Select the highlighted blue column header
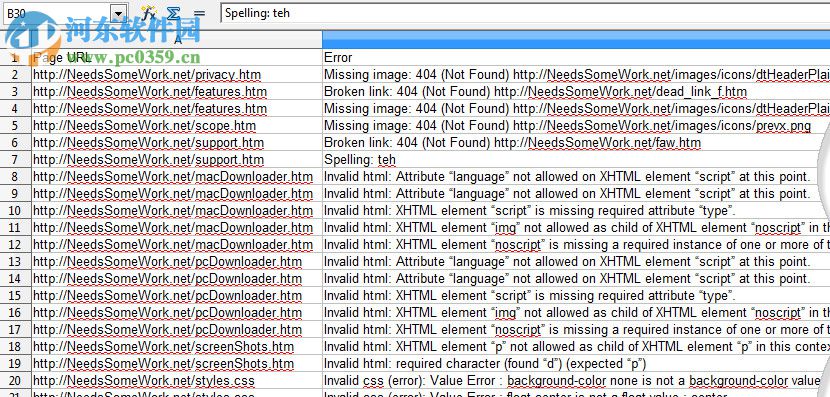 point(576,39)
